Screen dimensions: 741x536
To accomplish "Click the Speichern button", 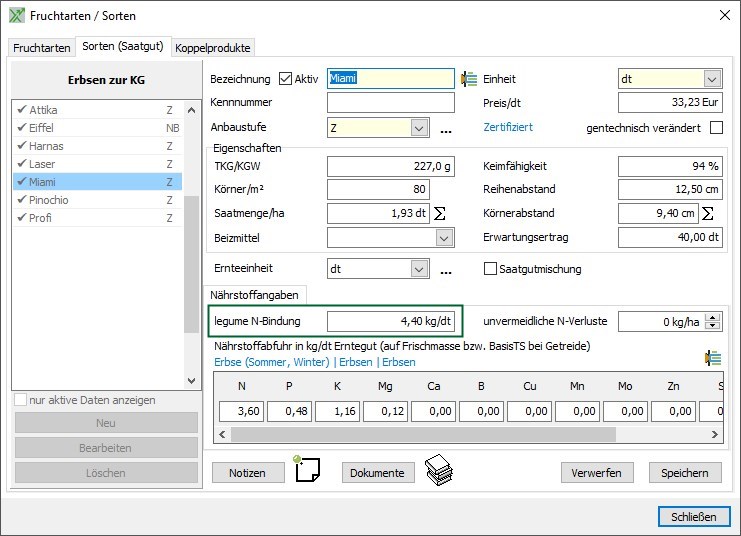I will pyautogui.click(x=685, y=473).
